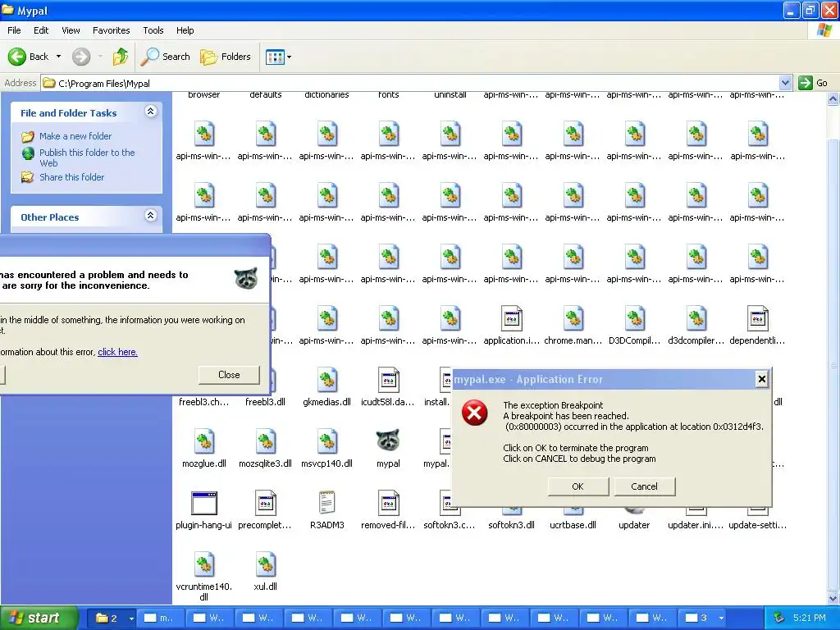840x630 pixels.
Task: Toggle the Folders pane button
Action: (x=226, y=57)
